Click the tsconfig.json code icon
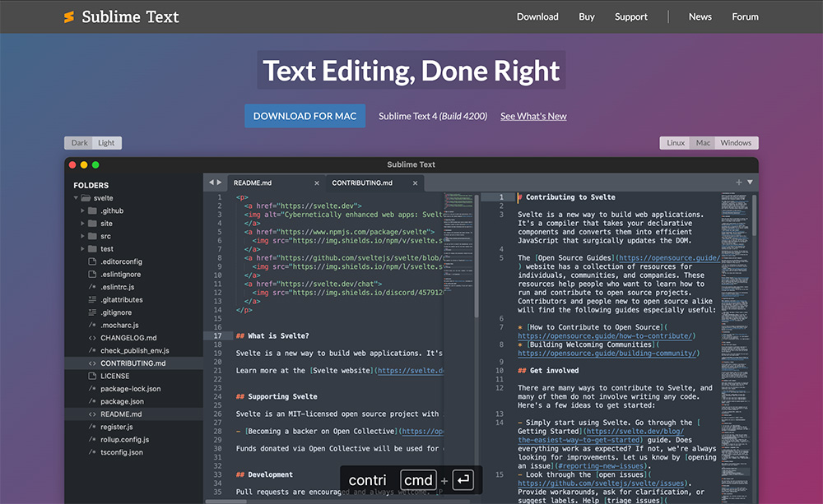The width and height of the screenshot is (823, 504). coord(92,452)
